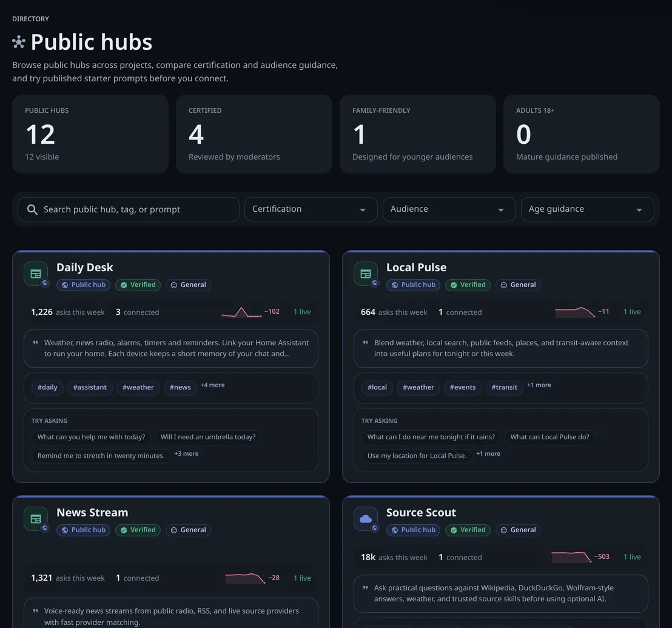Select the #local tag
The height and width of the screenshot is (628, 672).
click(377, 388)
